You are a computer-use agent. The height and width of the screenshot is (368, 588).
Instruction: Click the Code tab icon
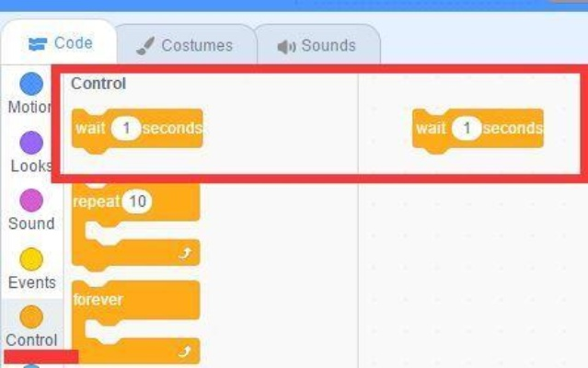(38, 44)
